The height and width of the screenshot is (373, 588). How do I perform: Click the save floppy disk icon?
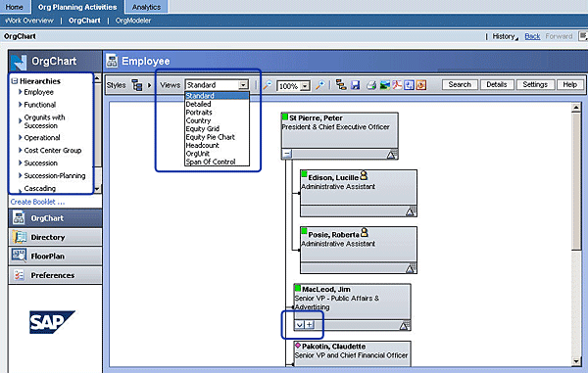[355, 85]
